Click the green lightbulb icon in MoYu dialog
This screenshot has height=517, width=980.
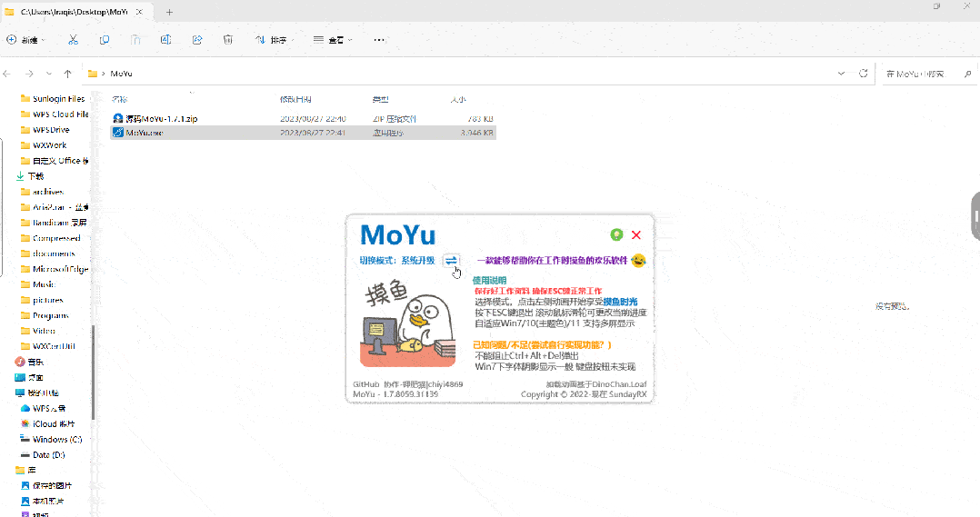coord(616,234)
